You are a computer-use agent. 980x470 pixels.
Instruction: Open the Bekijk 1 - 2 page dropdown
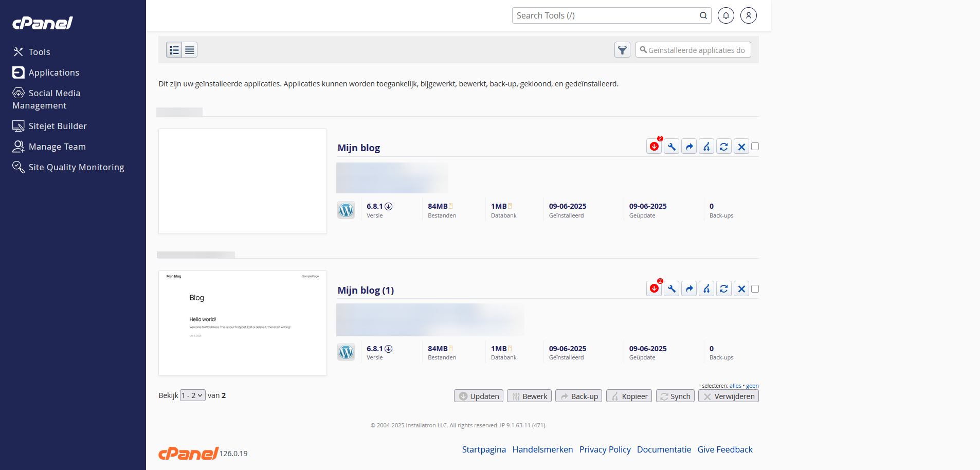pyautogui.click(x=193, y=395)
